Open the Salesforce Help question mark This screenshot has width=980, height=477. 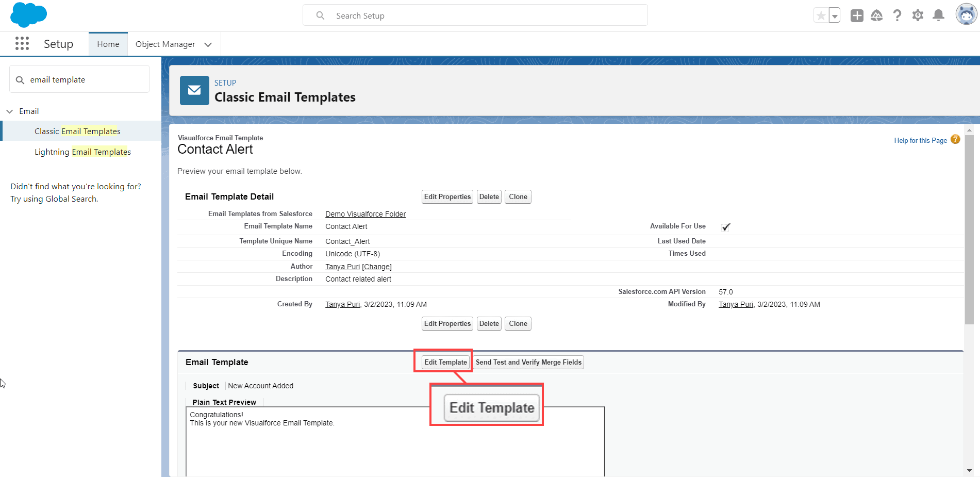pyautogui.click(x=898, y=15)
